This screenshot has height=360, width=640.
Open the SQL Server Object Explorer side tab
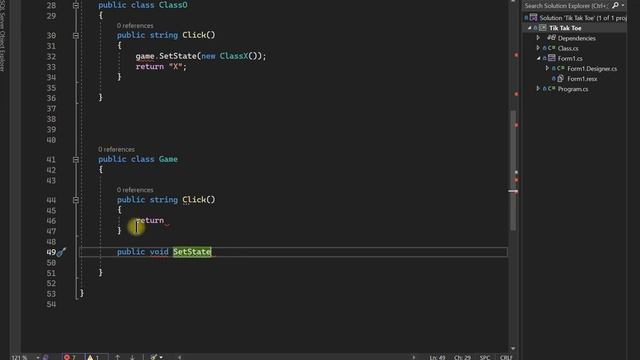pyautogui.click(x=3, y=36)
